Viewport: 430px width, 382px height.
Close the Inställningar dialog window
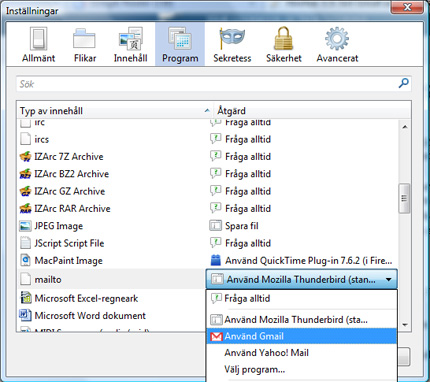point(407,7)
